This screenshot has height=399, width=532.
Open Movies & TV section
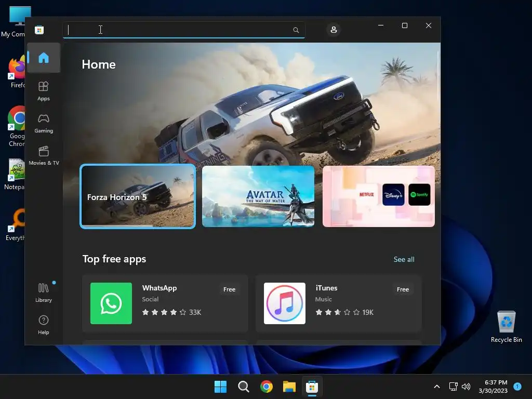point(44,155)
